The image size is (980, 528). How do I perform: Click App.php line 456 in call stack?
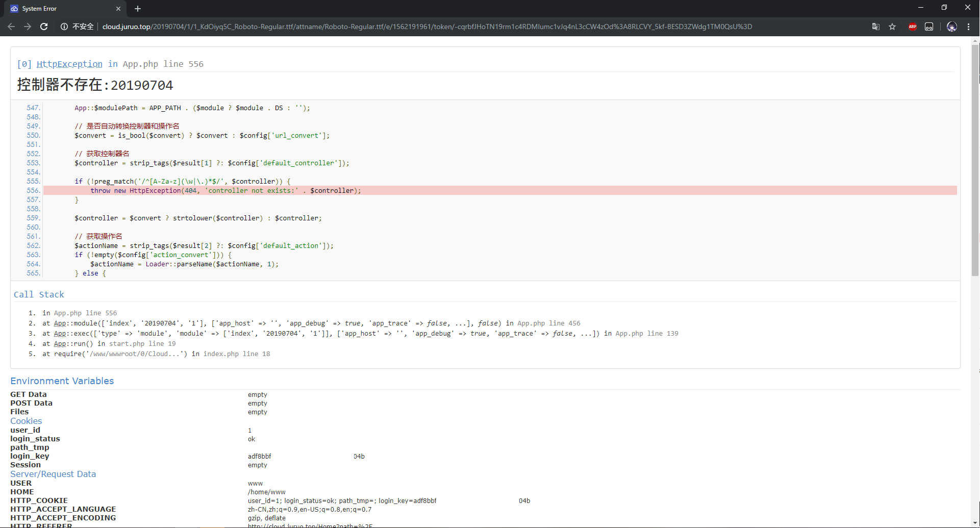[x=549, y=323]
